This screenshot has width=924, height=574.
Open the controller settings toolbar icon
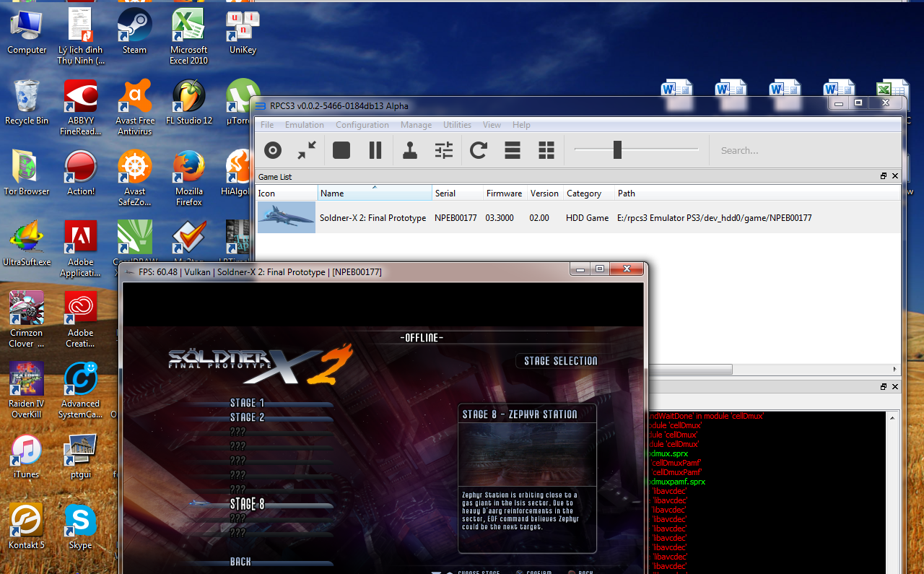pos(410,150)
